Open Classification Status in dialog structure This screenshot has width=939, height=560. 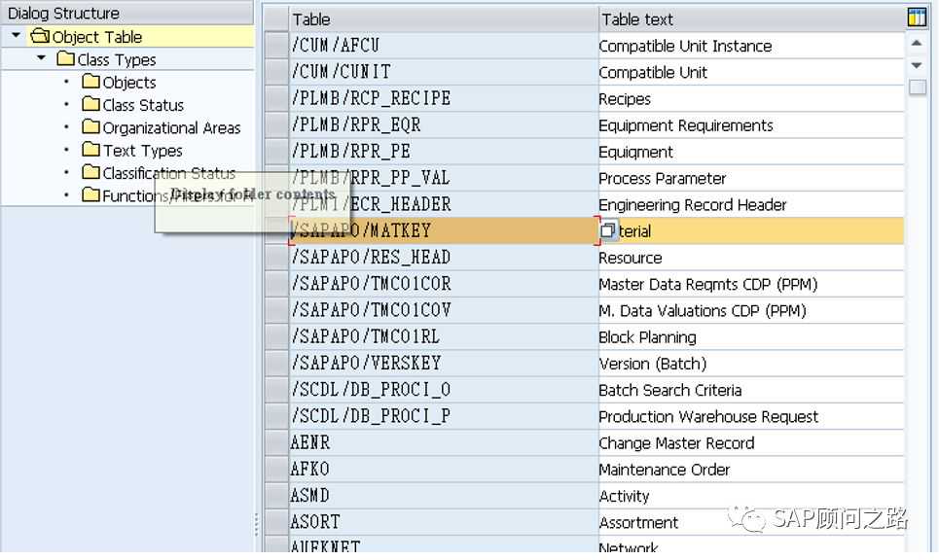pos(168,173)
